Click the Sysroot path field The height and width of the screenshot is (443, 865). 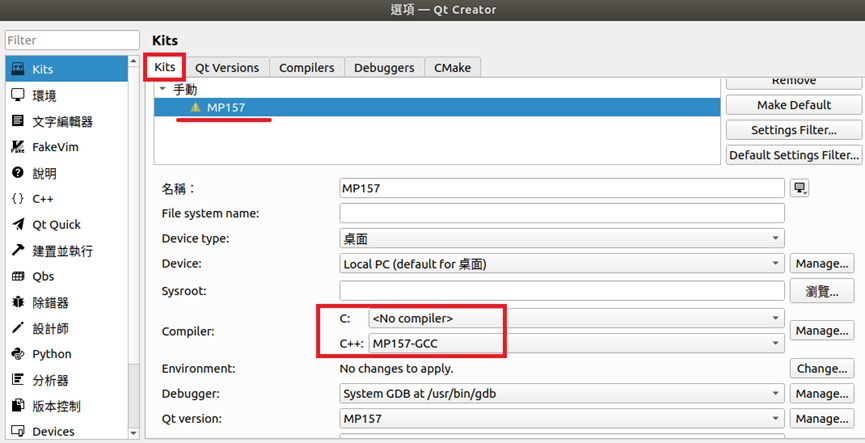(x=562, y=291)
